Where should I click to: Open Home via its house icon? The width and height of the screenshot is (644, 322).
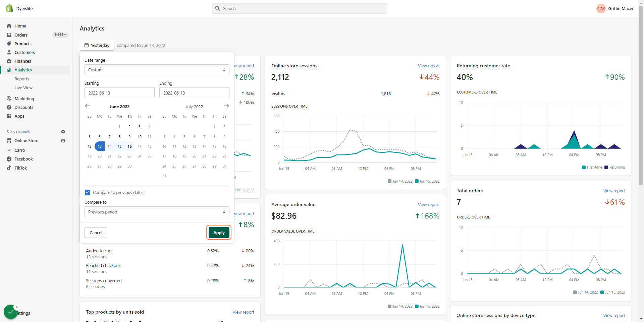pos(9,26)
